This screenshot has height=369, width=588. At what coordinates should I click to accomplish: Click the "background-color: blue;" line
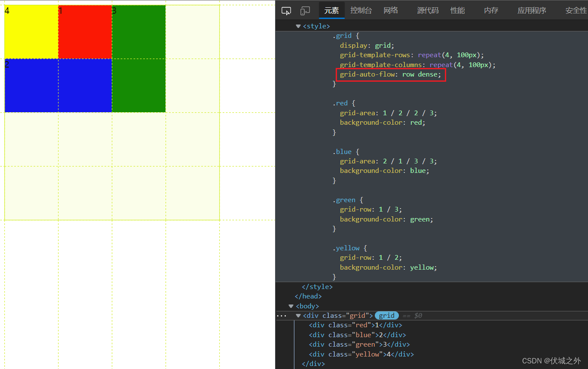(x=384, y=171)
